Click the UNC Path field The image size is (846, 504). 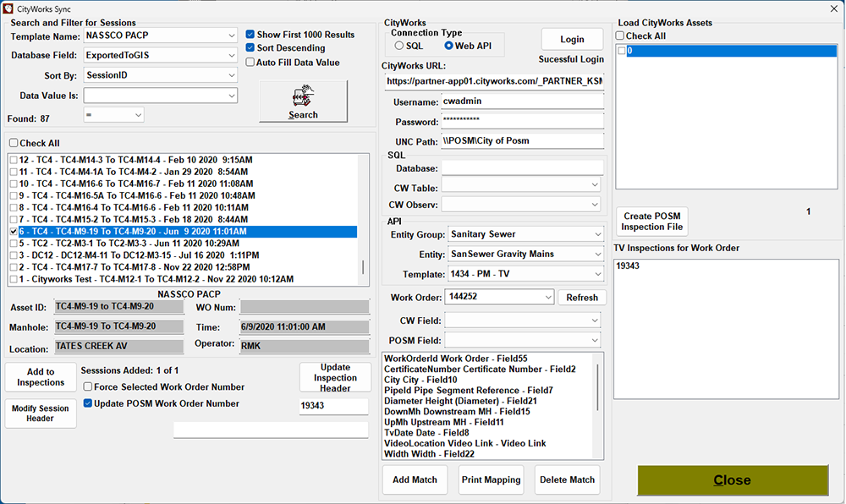point(522,140)
